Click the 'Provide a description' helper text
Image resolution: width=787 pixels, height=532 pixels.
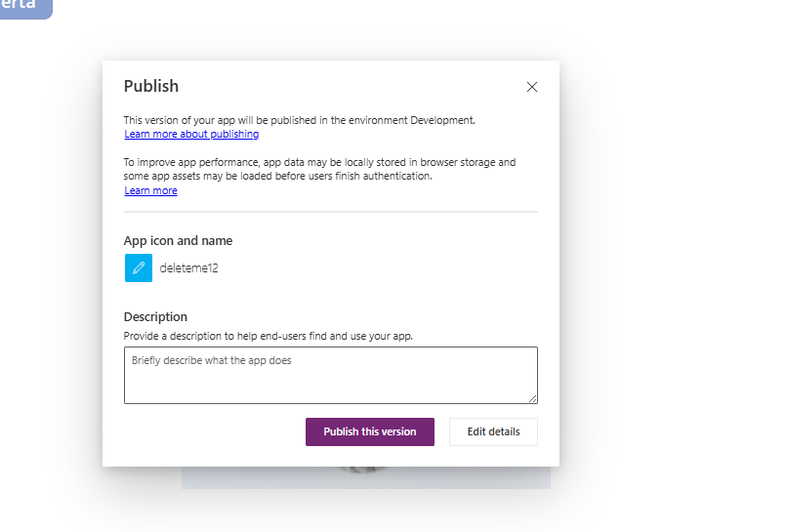pos(268,336)
